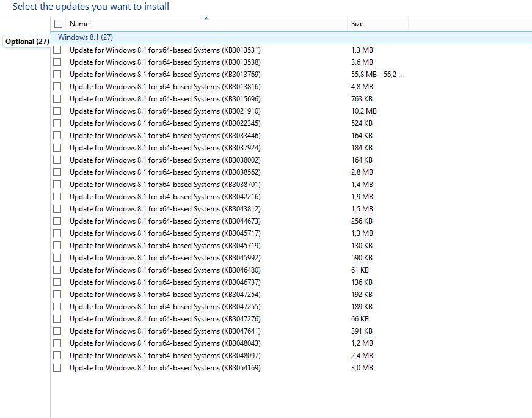The width and height of the screenshot is (532, 418).
Task: Check the box for KB3054169
Action: [57, 368]
